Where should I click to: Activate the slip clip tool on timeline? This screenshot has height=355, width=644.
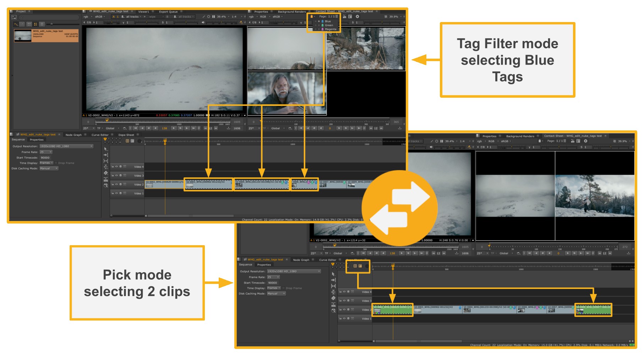click(106, 167)
